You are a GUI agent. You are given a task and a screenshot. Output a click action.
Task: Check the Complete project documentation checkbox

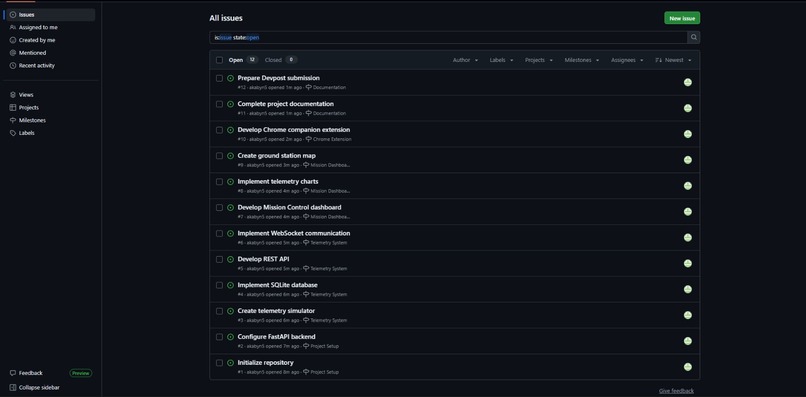pyautogui.click(x=219, y=104)
